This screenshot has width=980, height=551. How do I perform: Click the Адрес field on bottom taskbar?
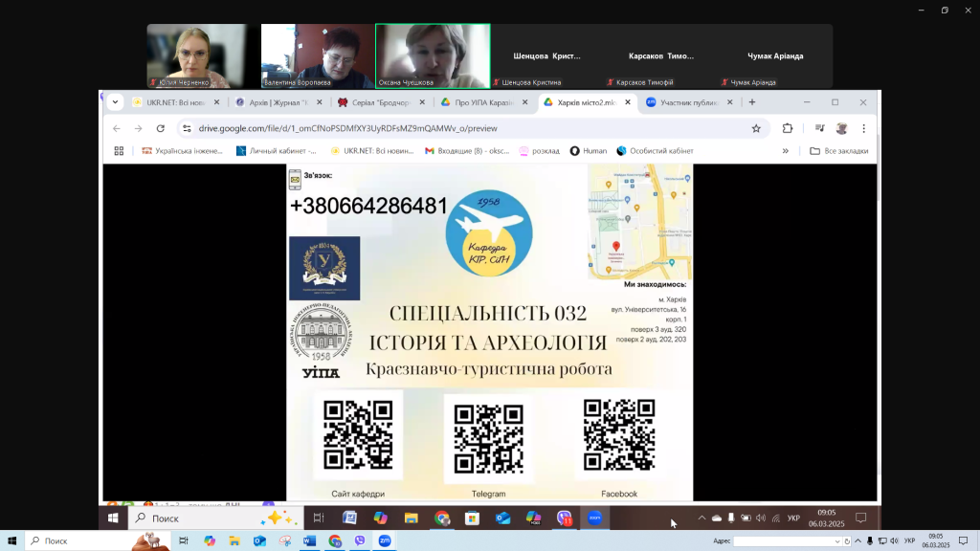point(787,541)
